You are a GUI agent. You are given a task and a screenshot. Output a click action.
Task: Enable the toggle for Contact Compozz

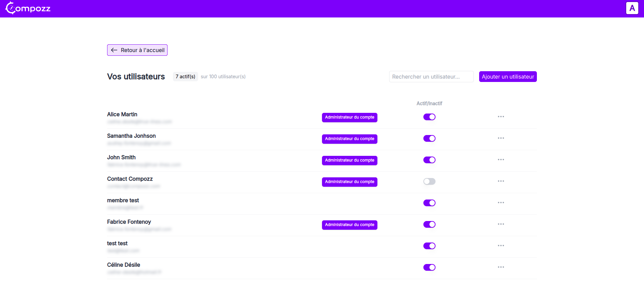coord(429,181)
